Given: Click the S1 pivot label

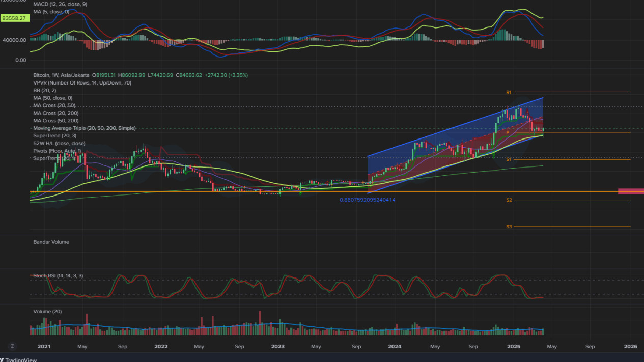Looking at the screenshot, I should 509,159.
